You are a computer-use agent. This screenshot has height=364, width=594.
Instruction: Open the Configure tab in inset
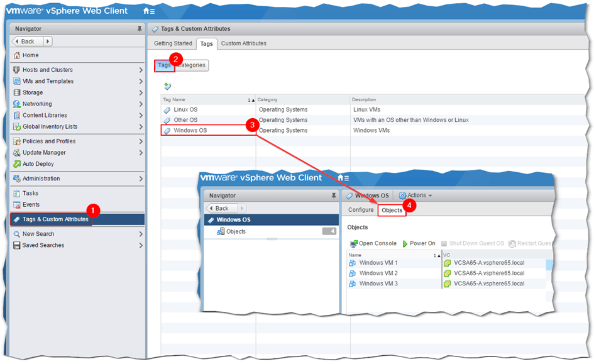point(361,210)
